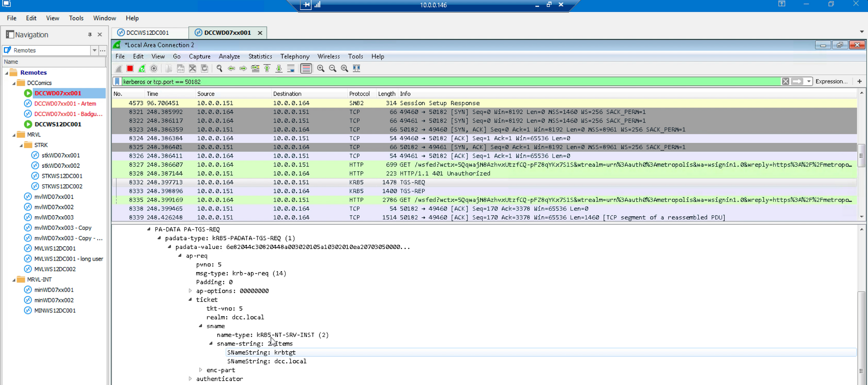Pin the Navigation panel
The width and height of the screenshot is (868, 385).
pyautogui.click(x=90, y=35)
